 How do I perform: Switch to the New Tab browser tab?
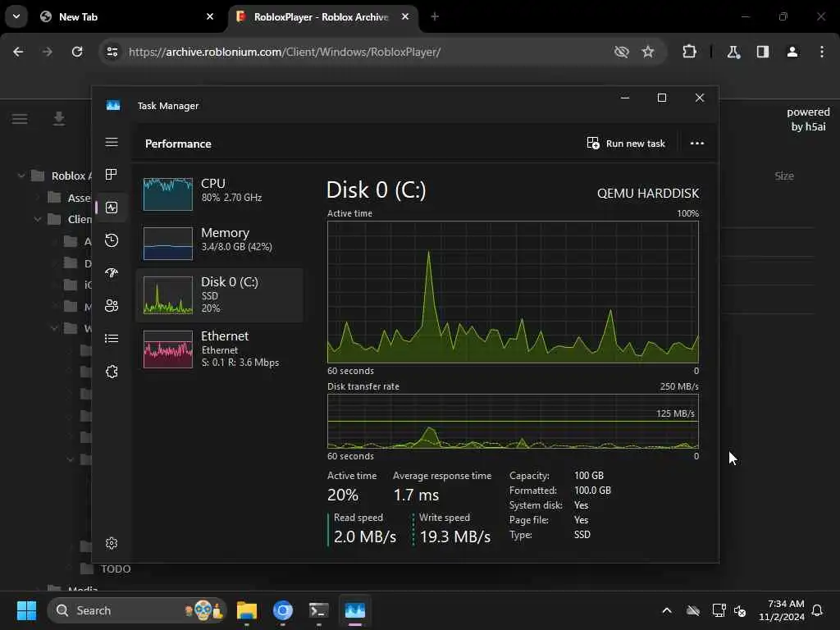[127, 16]
